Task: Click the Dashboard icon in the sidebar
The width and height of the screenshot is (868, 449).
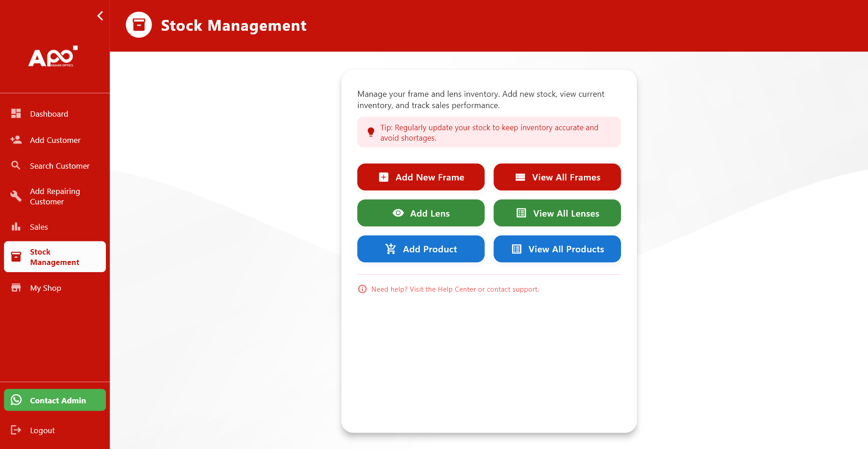Action: (16, 113)
